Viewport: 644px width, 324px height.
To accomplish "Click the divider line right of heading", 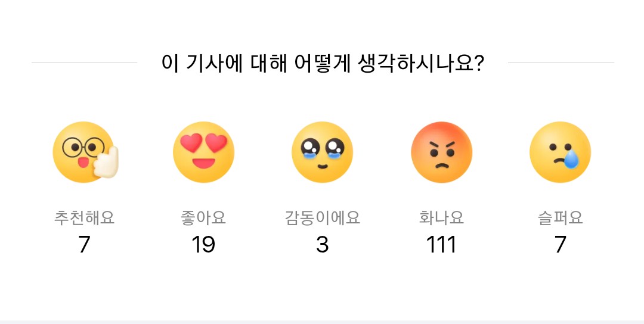I will (x=561, y=63).
